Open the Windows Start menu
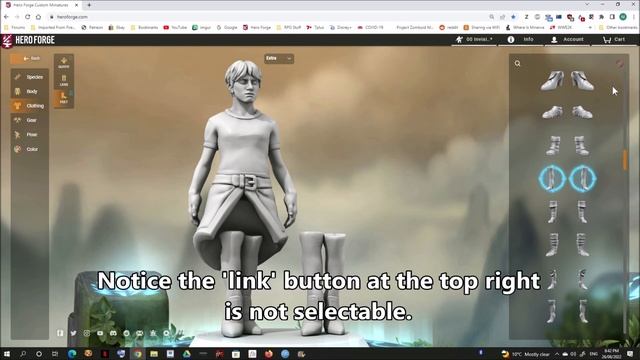The image size is (640, 360). click(7, 354)
